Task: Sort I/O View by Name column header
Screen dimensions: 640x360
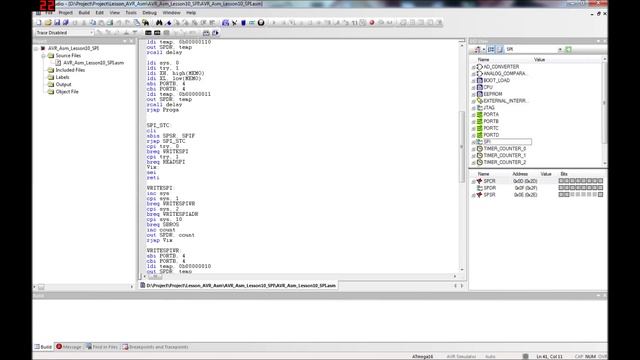Action: 483,60
